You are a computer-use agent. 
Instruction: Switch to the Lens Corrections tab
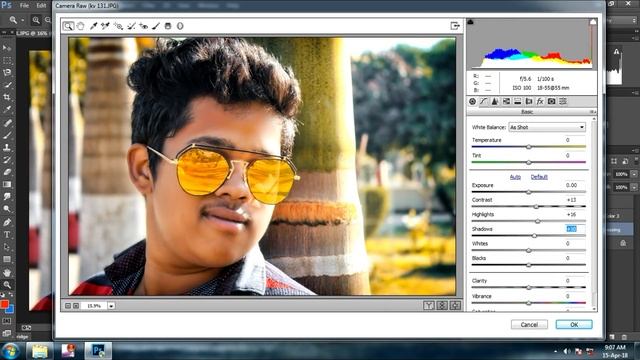529,101
